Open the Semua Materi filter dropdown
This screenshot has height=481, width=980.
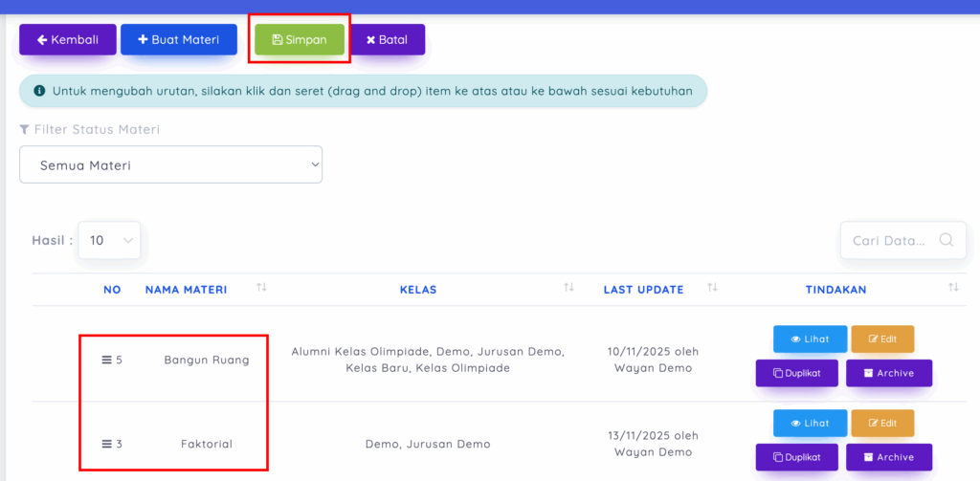(x=170, y=165)
